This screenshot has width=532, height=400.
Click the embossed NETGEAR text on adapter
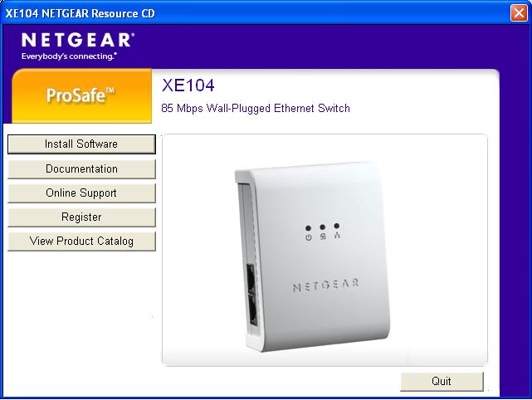325,285
